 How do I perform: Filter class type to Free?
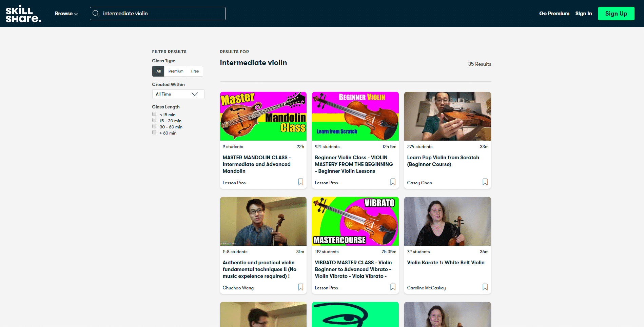coord(195,71)
